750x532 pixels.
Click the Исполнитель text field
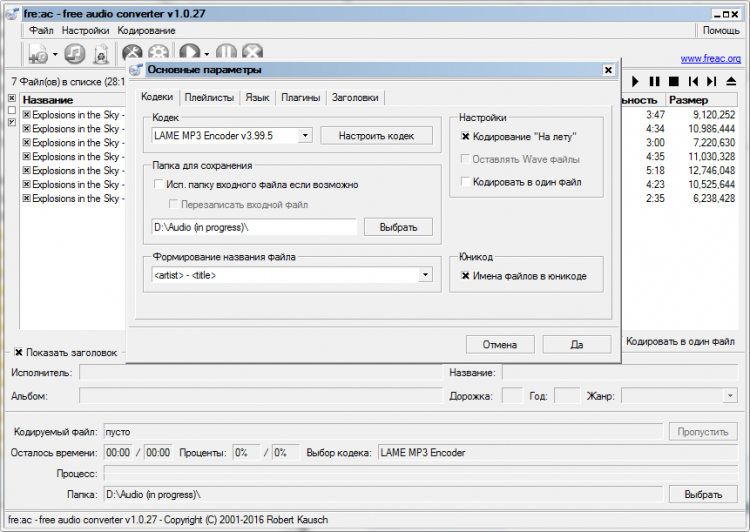(261, 372)
